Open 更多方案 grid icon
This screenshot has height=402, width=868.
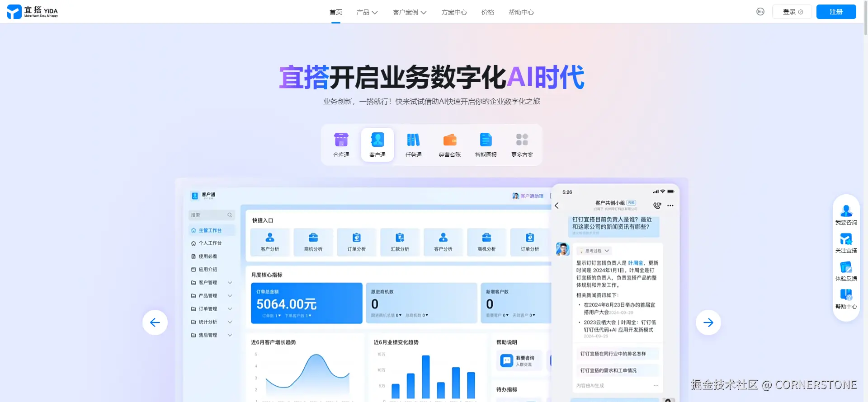click(522, 140)
